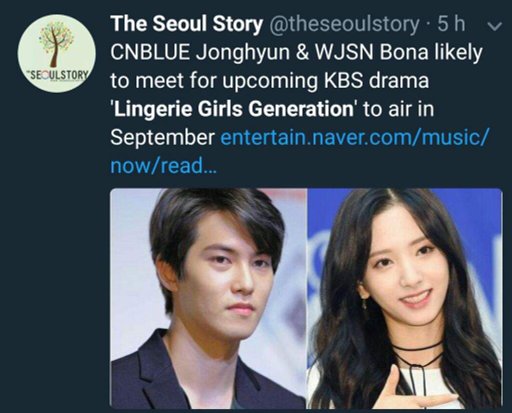The width and height of the screenshot is (512, 413).
Task: Click the tree logo in the avatar
Action: 56,43
